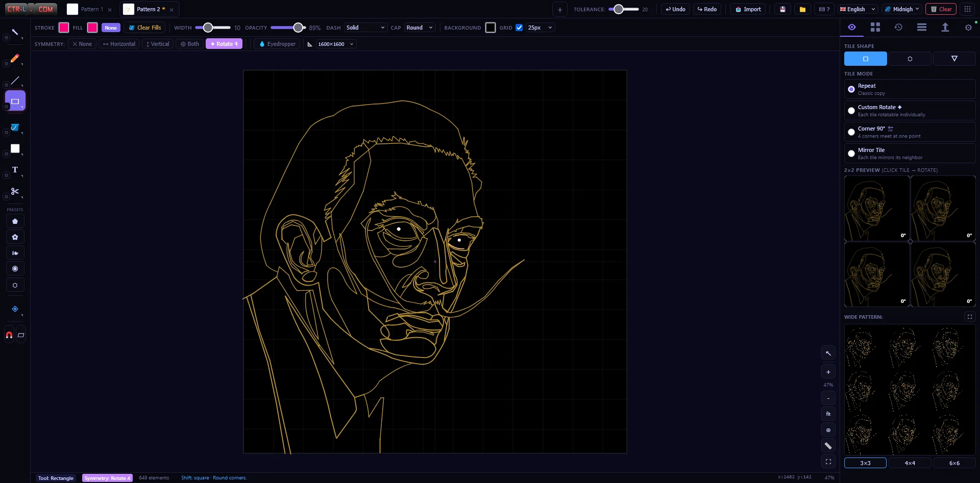Open the apps grid menu icon
Viewport: 980px width, 483px height.
point(967,9)
